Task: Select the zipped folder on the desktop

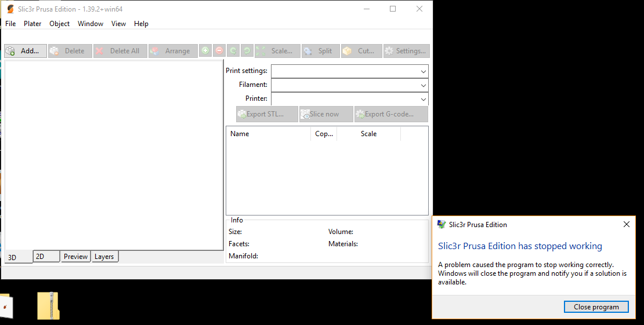Action: [49, 306]
